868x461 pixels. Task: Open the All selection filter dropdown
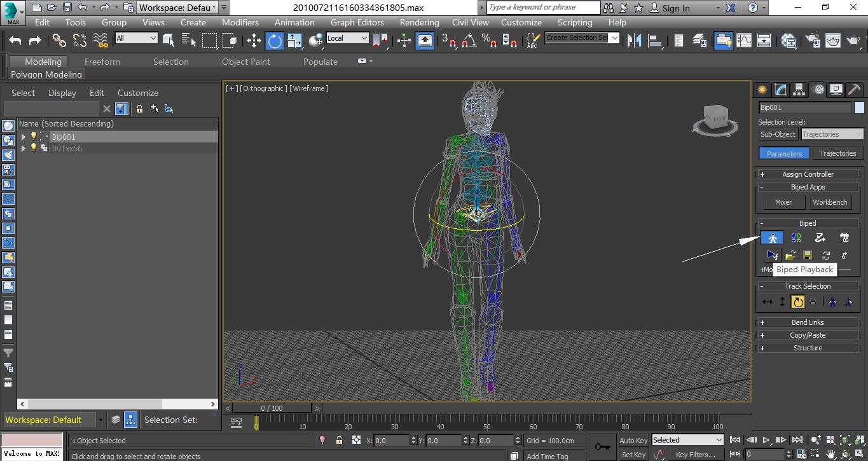[x=136, y=38]
